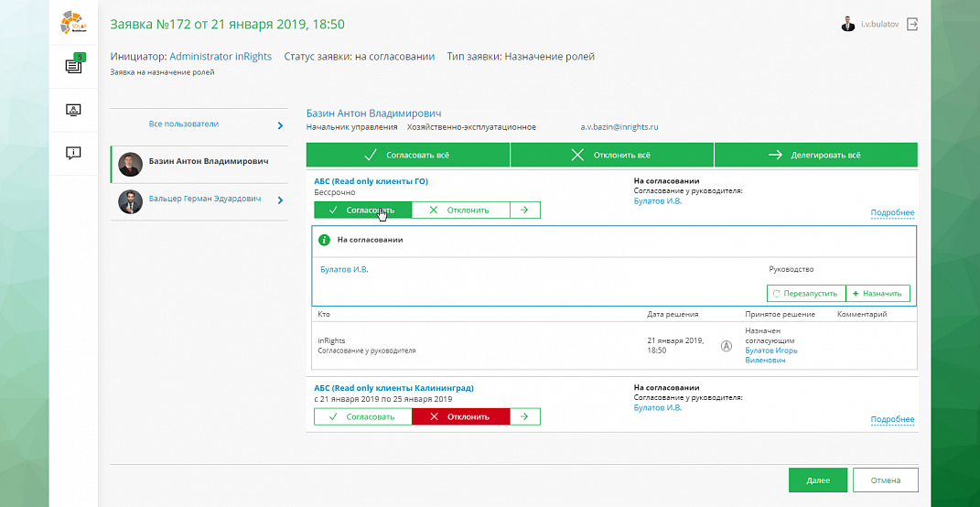
Task: Click the Бессрочно term label
Action: point(334,192)
